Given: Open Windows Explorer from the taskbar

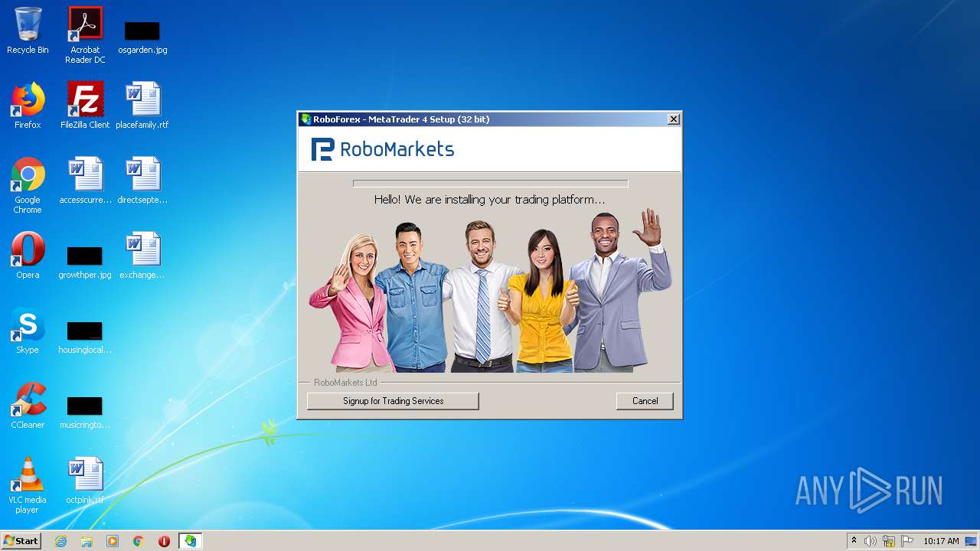Looking at the screenshot, I should coord(87,541).
